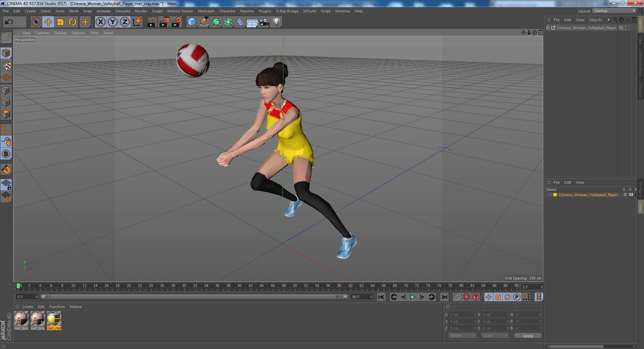Open the deformer objects icon
This screenshot has width=644, height=349.
[x=240, y=22]
